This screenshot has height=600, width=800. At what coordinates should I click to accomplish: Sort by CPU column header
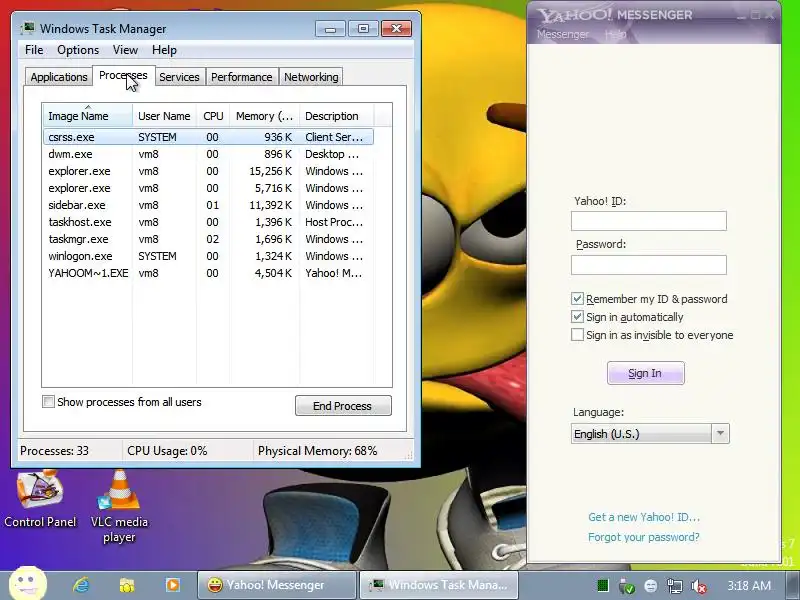[x=213, y=116]
